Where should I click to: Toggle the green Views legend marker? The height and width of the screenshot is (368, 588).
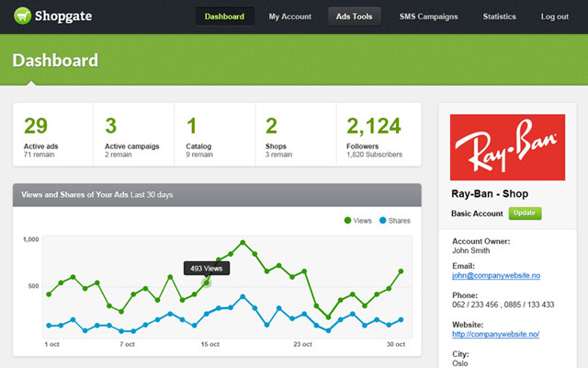tap(347, 221)
